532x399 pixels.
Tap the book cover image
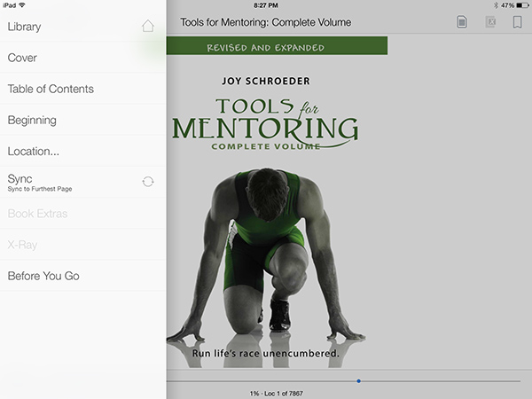(x=277, y=202)
